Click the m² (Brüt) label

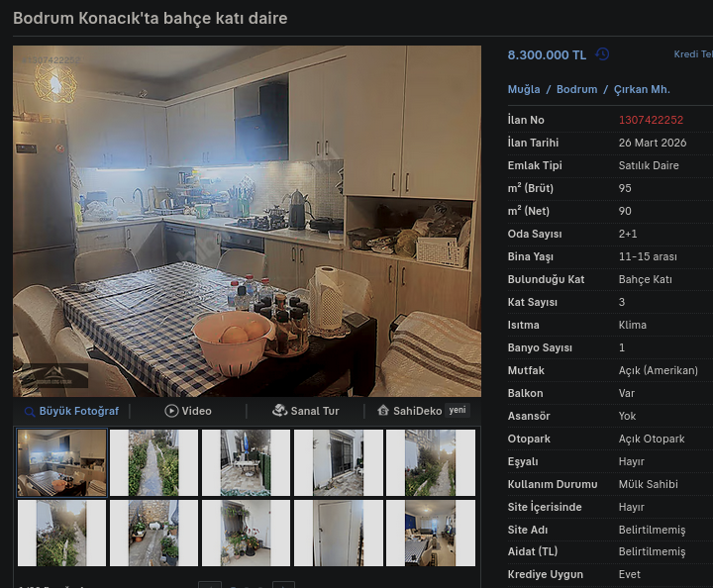tap(530, 188)
